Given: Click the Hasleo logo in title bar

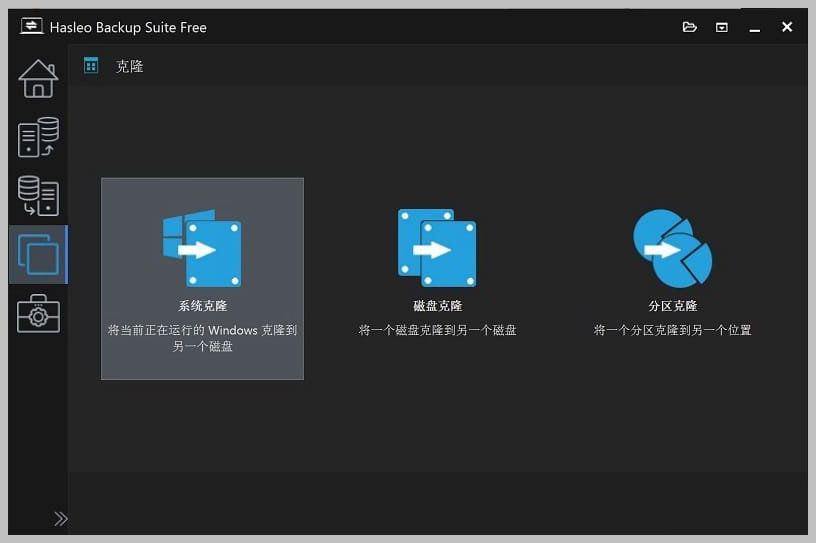Looking at the screenshot, I should [31, 27].
